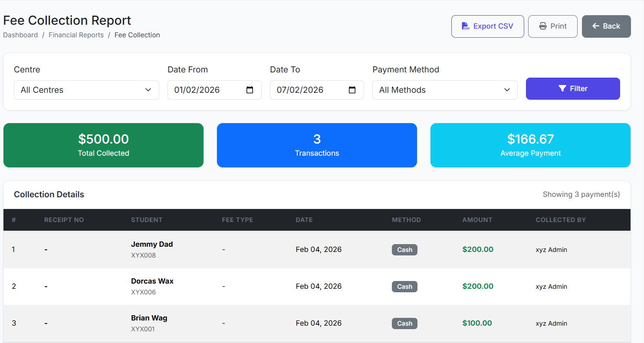Click the CSV file icon in Export button
This screenshot has width=644, height=343.
[465, 26]
